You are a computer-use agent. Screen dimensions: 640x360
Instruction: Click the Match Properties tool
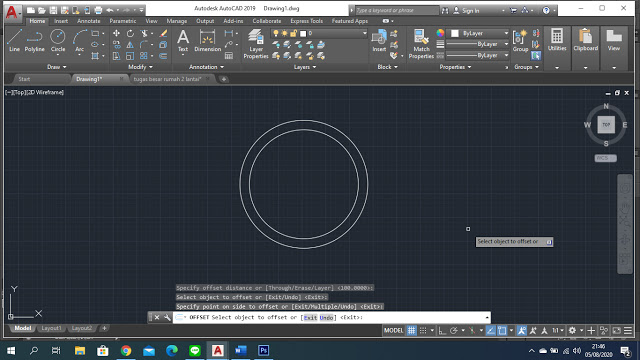tap(421, 44)
